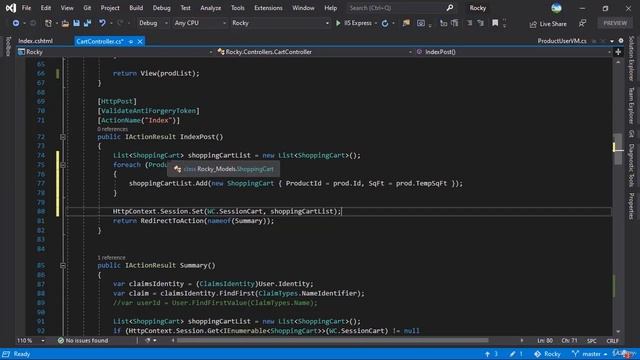Click the Send Feedback person icon
Viewport: 640px width, 360px height.
(582, 24)
